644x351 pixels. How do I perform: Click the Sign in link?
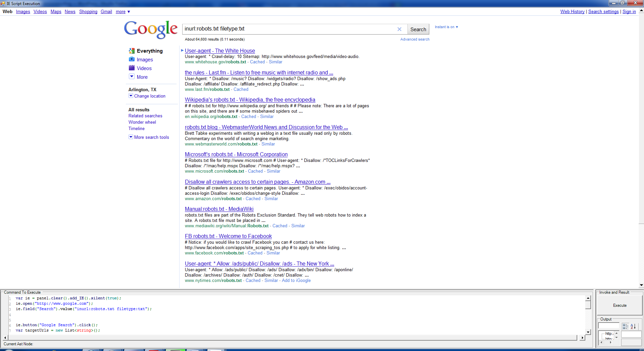[x=629, y=12]
